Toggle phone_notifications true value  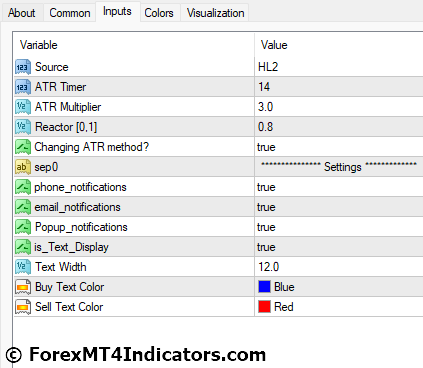266,187
